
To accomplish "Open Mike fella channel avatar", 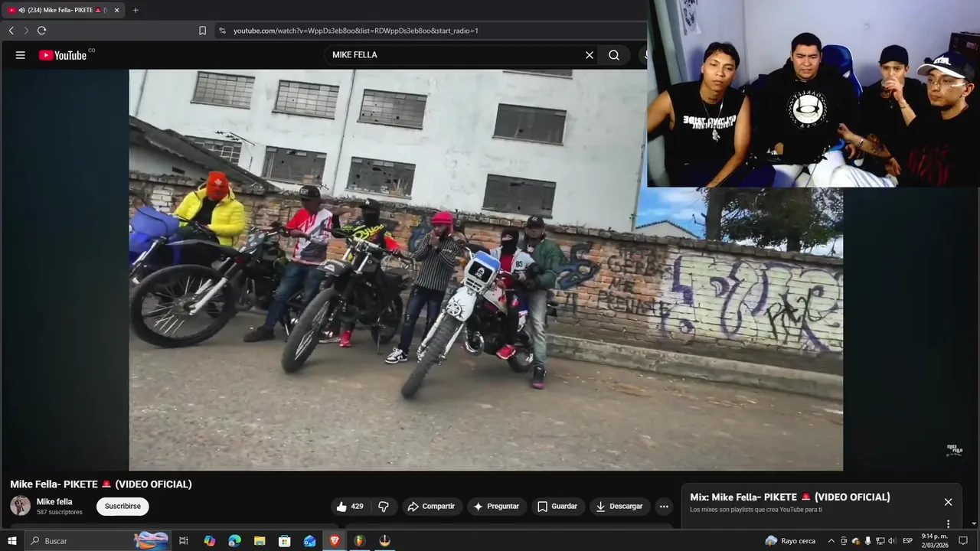I will tap(21, 506).
